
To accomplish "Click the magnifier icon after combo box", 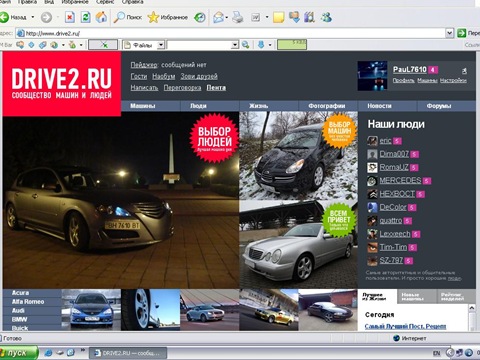I will (246, 45).
